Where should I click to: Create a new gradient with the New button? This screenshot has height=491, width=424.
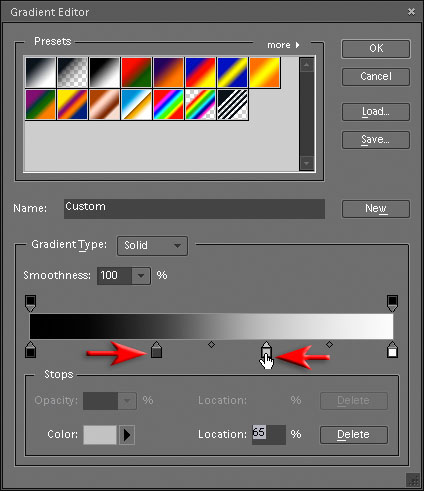[x=376, y=209]
